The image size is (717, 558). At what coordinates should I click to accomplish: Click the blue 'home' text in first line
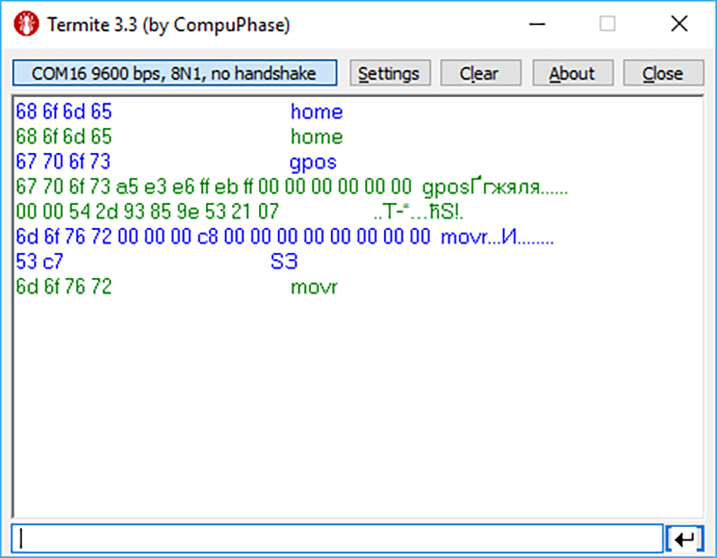(x=316, y=112)
